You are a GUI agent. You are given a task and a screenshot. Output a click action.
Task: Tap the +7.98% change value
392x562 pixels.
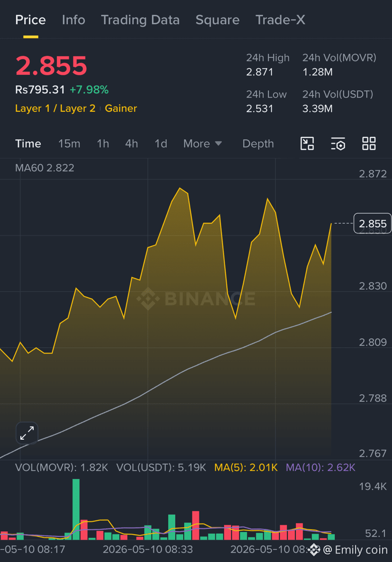(89, 89)
